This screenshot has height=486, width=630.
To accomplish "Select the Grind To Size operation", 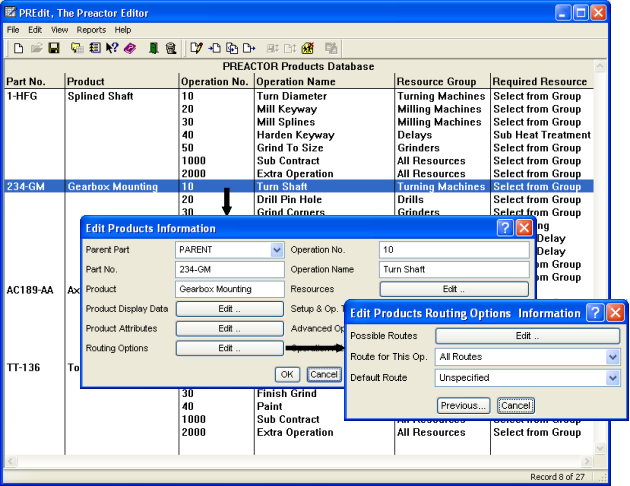I will (x=290, y=148).
